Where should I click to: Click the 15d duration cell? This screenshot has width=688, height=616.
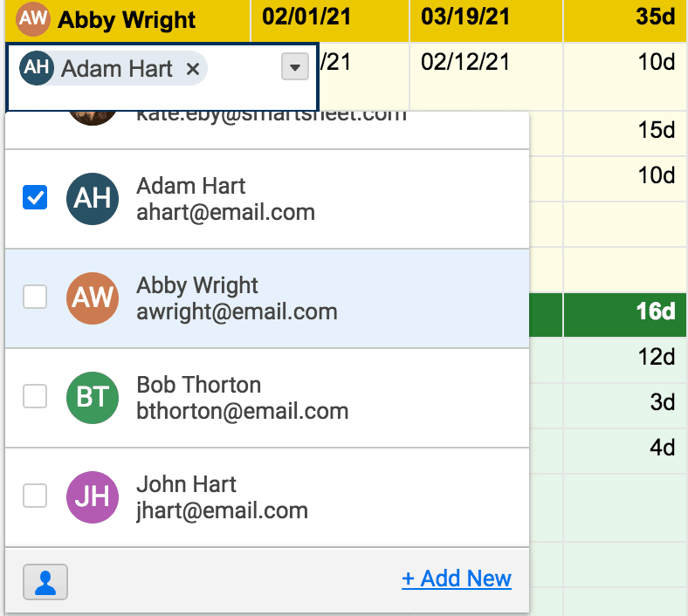(x=625, y=133)
